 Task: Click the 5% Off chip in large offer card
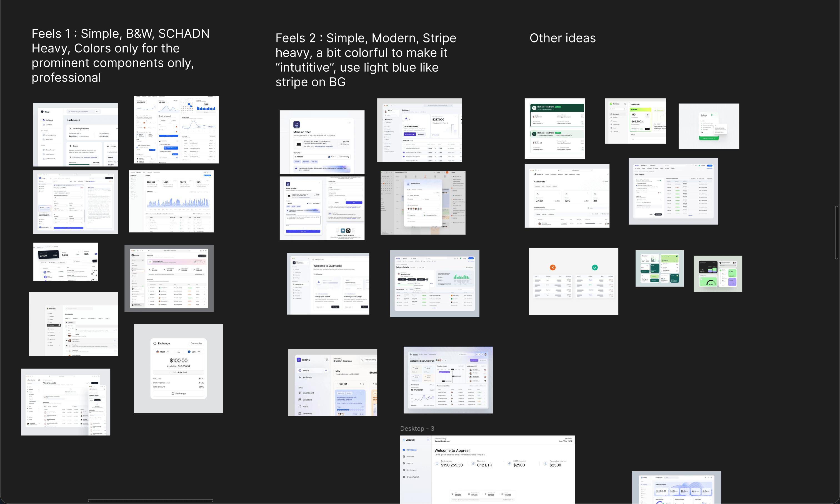[x=297, y=162]
